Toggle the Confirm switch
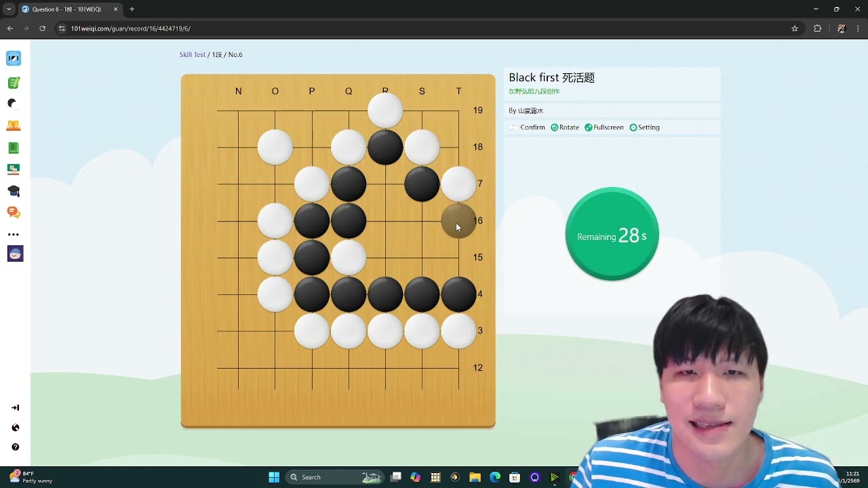This screenshot has height=488, width=868. pyautogui.click(x=513, y=127)
